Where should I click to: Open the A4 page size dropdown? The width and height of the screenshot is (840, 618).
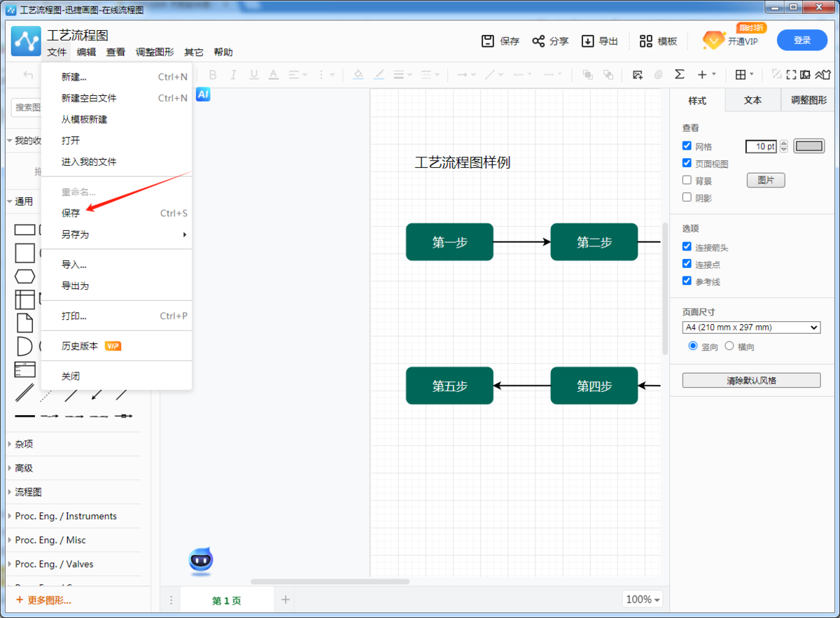[751, 327]
